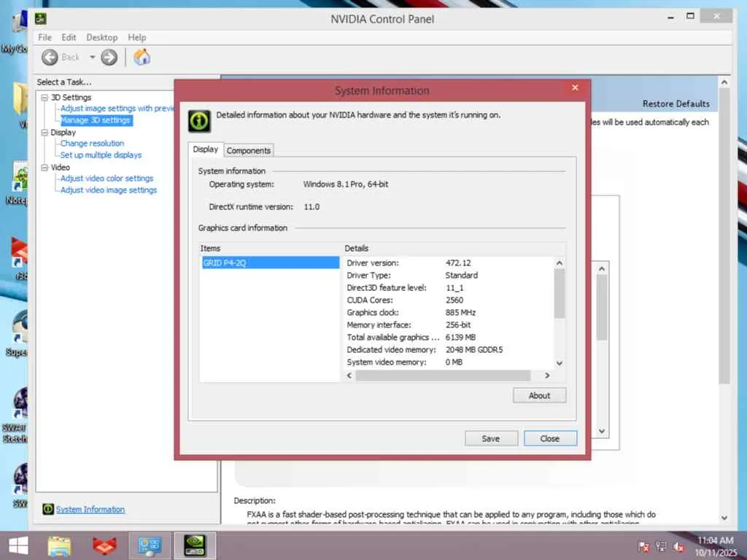Open the Windows Start button
The image size is (747, 560).
[18, 546]
